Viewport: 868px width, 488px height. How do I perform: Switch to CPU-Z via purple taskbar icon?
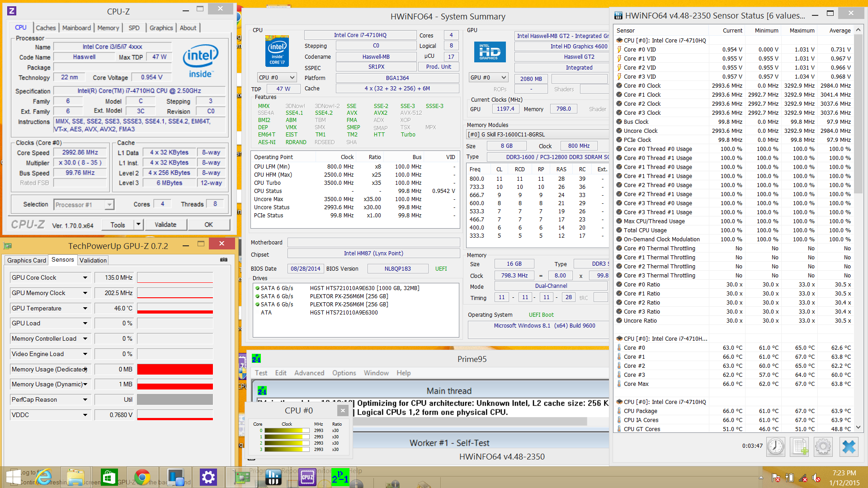pyautogui.click(x=307, y=477)
